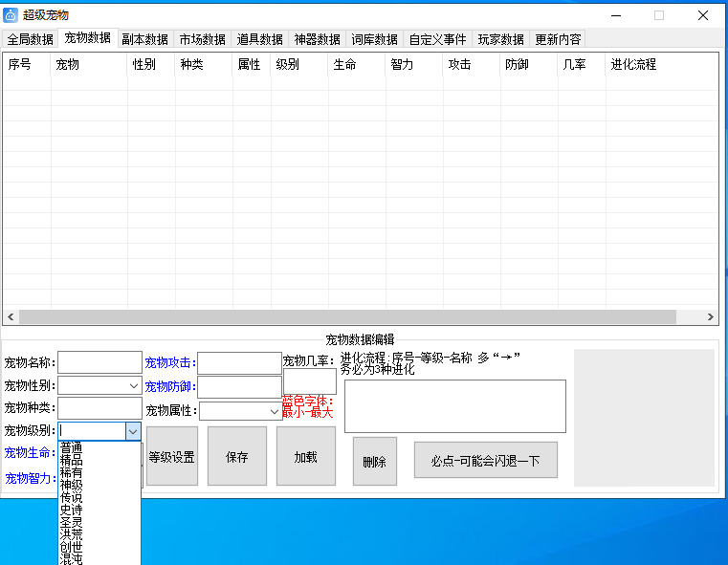Choose 传说 from the level list
The width and height of the screenshot is (728, 565).
(x=99, y=498)
